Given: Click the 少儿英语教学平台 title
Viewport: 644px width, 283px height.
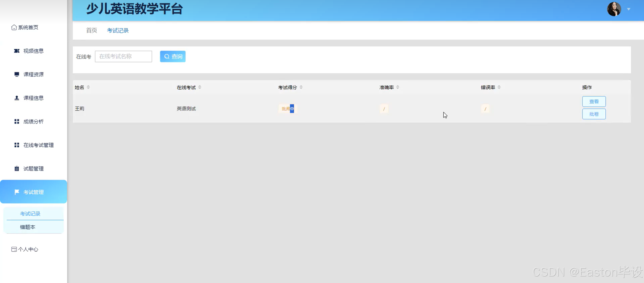Looking at the screenshot, I should 134,9.
